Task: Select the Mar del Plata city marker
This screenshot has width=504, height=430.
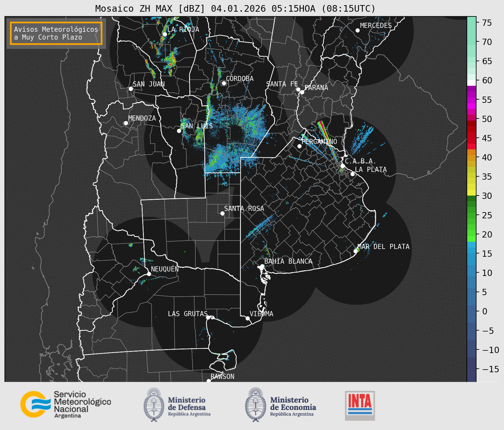Action: pyautogui.click(x=356, y=251)
